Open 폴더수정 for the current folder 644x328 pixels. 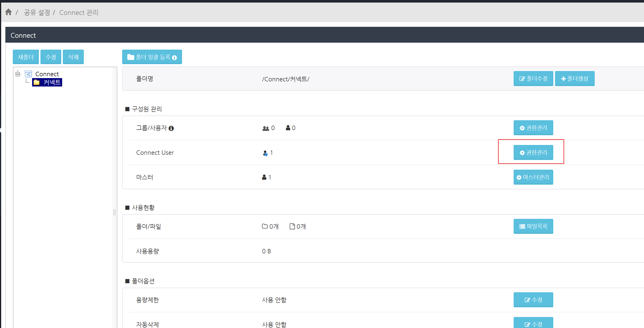(533, 79)
